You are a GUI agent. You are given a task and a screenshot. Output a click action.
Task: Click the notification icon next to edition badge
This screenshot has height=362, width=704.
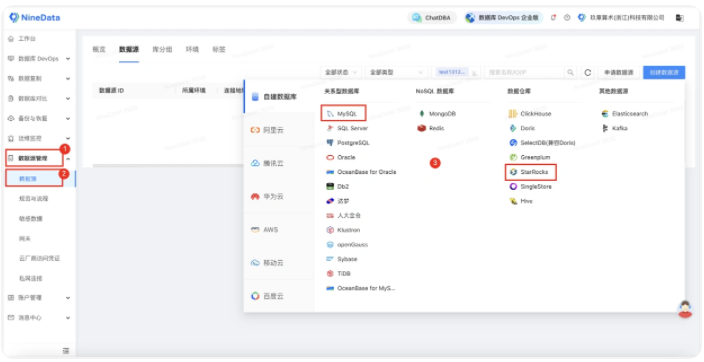[x=554, y=18]
